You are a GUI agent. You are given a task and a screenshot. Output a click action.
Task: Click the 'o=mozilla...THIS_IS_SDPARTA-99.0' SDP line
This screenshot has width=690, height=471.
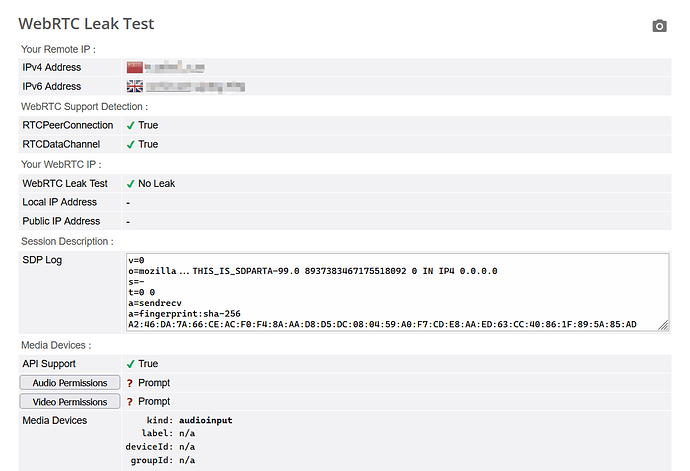[313, 271]
